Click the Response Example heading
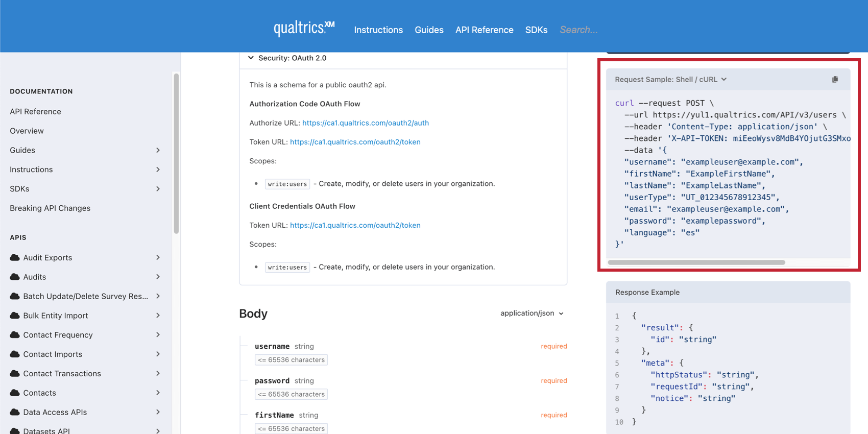The height and width of the screenshot is (434, 868). (x=647, y=292)
